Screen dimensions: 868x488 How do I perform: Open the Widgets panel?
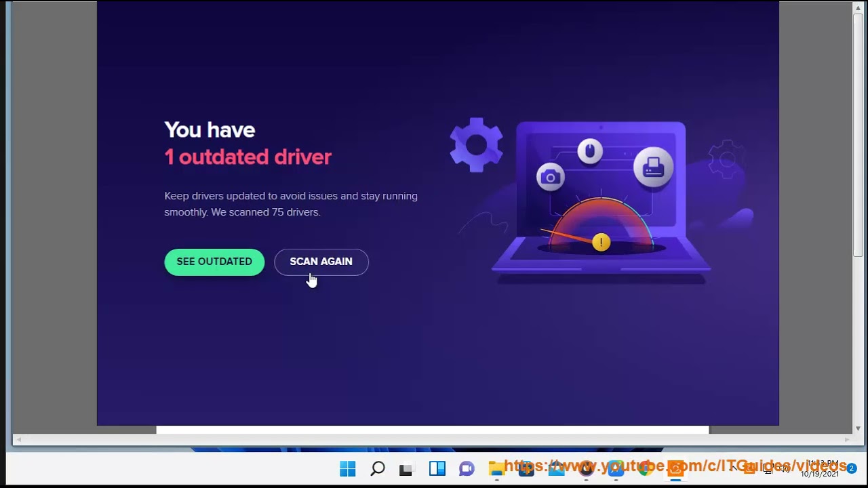(x=437, y=468)
